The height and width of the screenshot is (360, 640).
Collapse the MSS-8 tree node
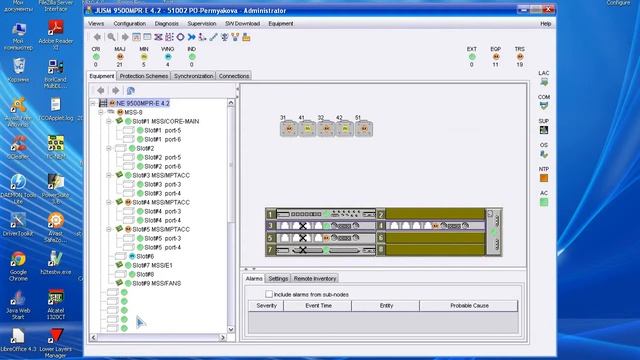point(101,112)
